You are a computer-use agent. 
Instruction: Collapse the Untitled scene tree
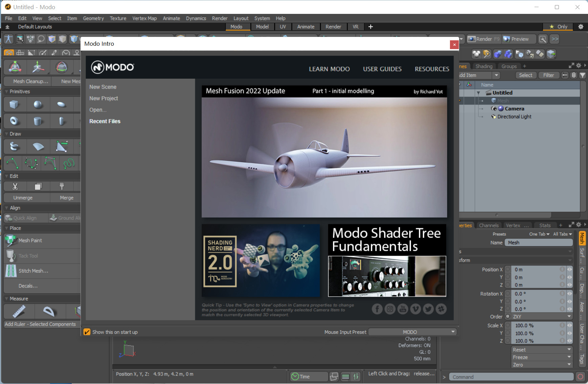(478, 93)
